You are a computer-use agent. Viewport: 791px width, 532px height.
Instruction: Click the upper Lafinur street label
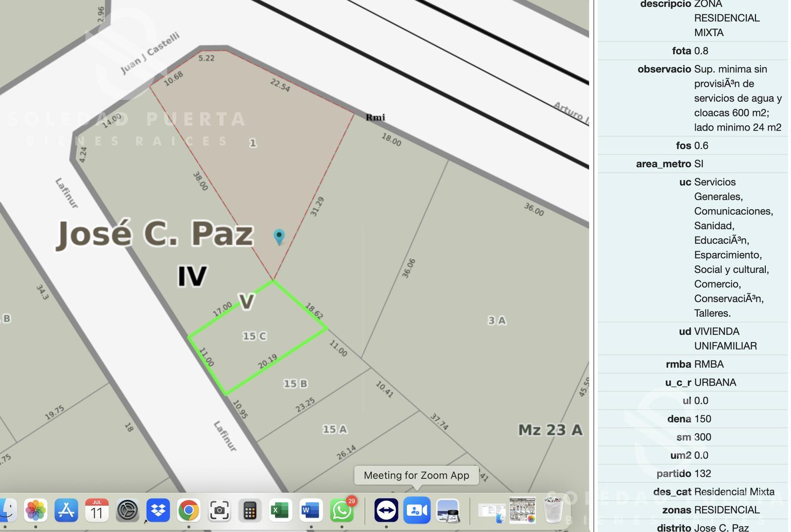(66, 193)
